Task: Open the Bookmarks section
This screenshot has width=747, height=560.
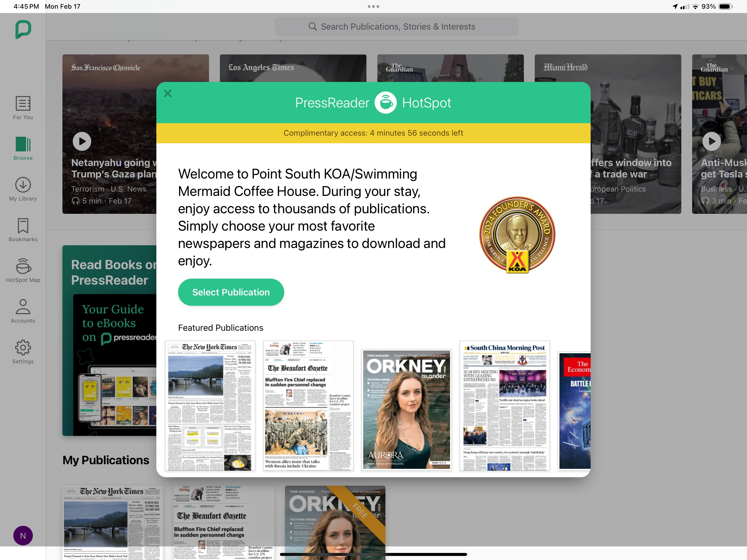Action: 23,230
